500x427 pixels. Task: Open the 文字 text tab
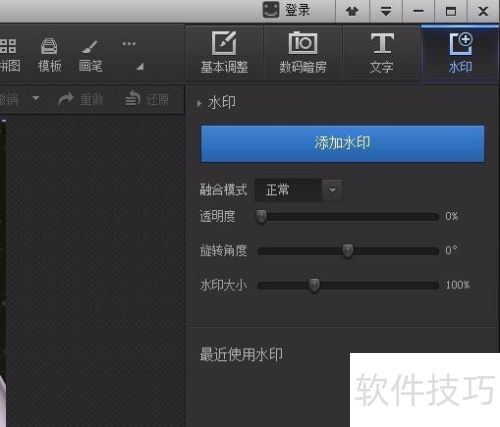click(x=382, y=52)
